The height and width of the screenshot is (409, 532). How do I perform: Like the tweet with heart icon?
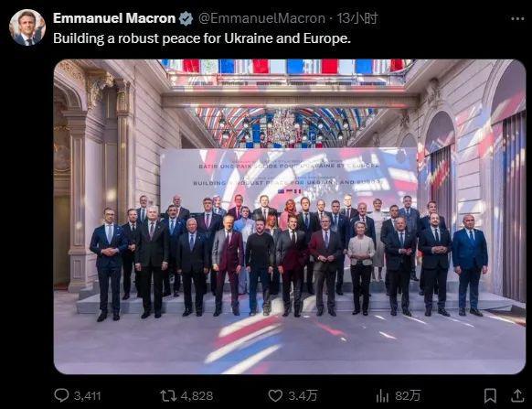tap(275, 395)
